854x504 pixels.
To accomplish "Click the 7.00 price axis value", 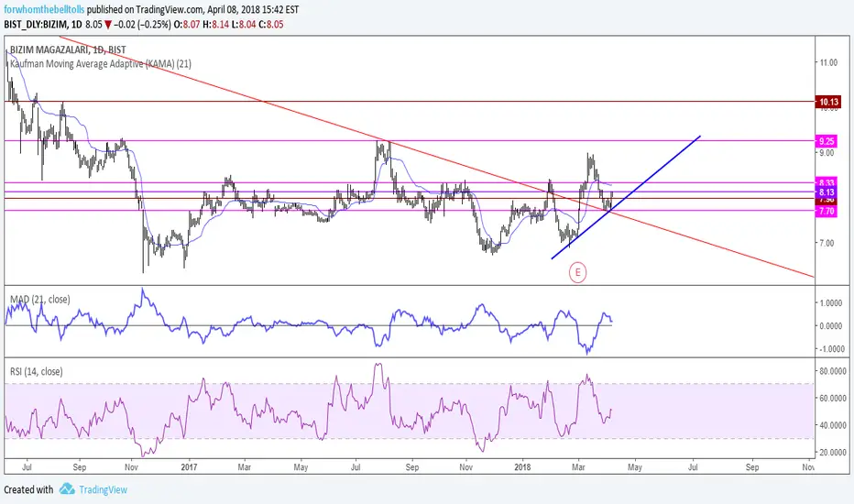I will coord(827,243).
